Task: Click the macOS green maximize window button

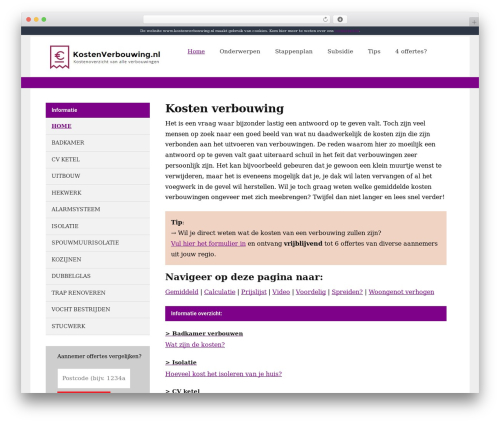Action: click(x=44, y=20)
